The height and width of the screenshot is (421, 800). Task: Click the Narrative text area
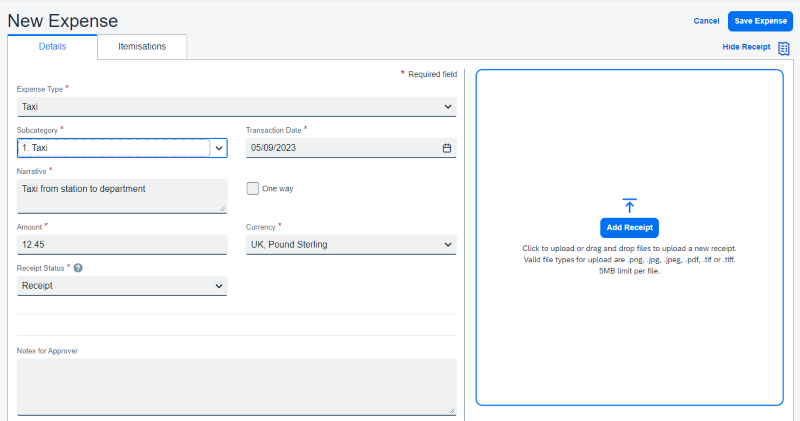pos(121,195)
